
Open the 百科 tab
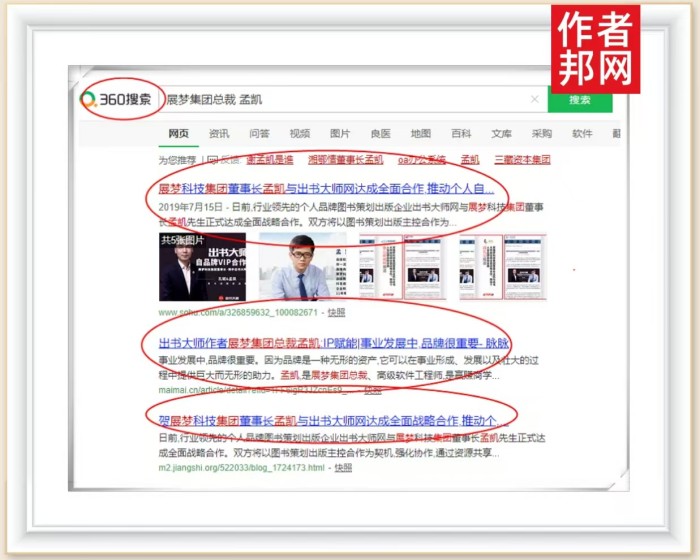point(461,134)
